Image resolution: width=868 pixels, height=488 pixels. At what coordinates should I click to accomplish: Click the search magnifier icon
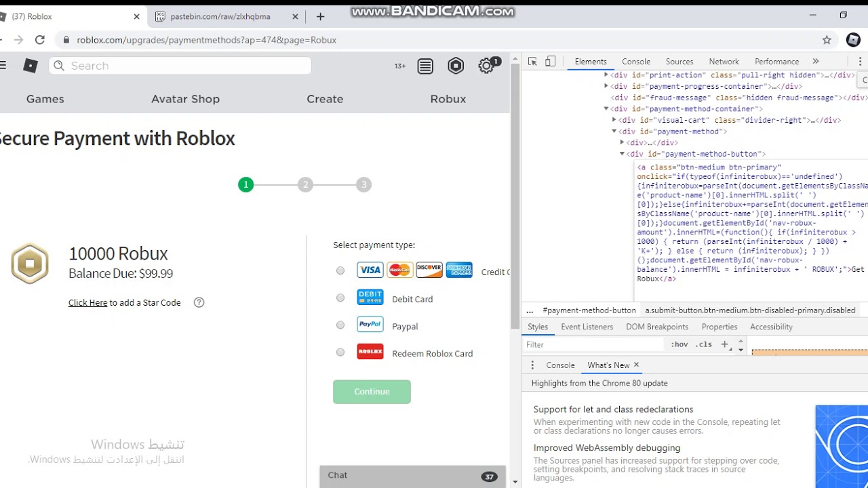pyautogui.click(x=59, y=65)
